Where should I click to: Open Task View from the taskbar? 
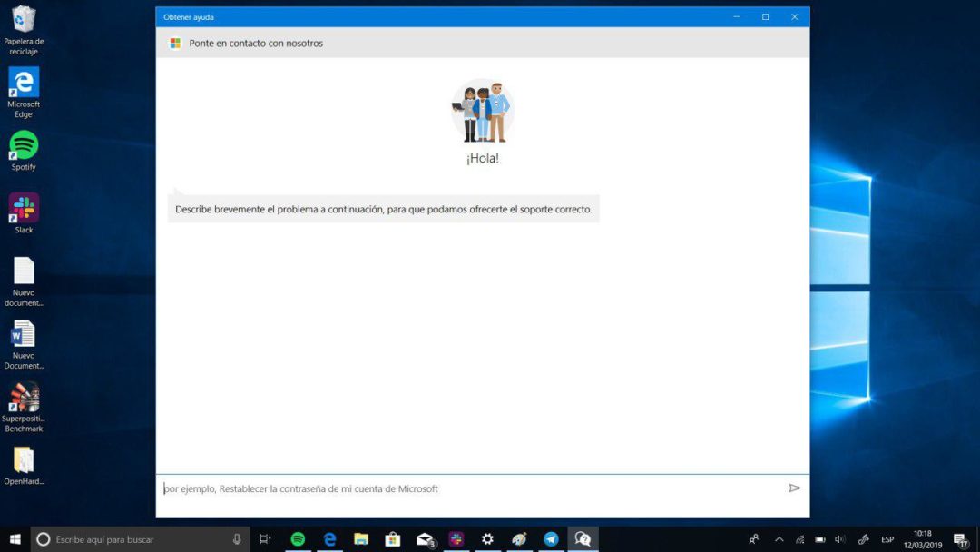(x=265, y=539)
